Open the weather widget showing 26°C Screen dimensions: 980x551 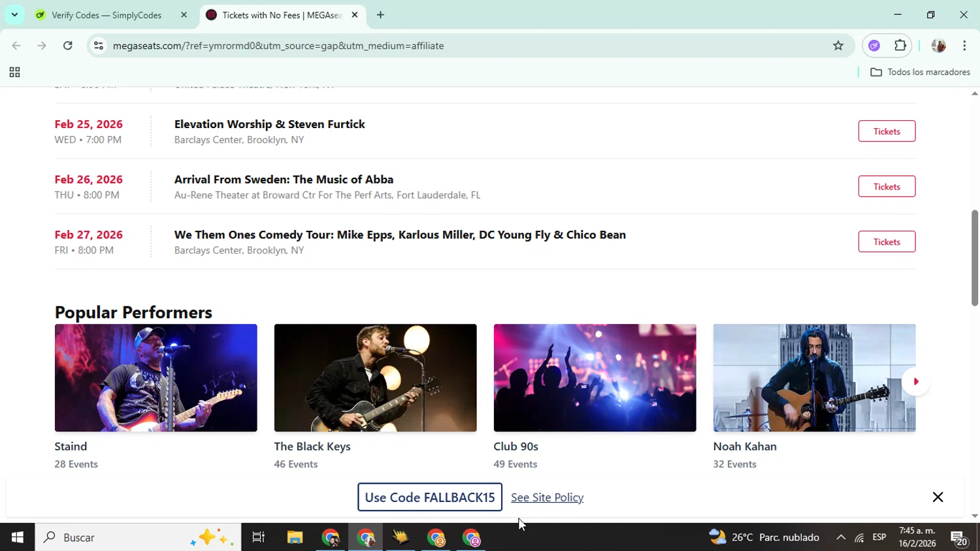764,537
